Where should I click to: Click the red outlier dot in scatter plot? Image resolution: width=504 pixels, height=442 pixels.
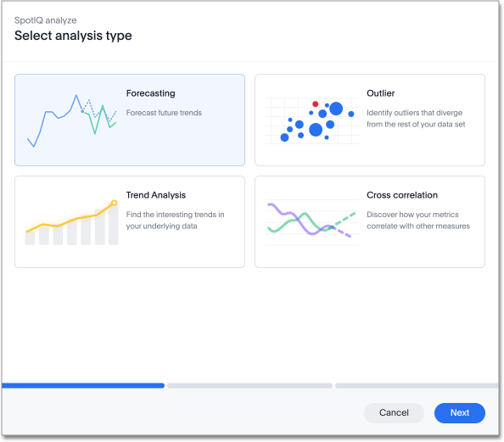pos(316,104)
